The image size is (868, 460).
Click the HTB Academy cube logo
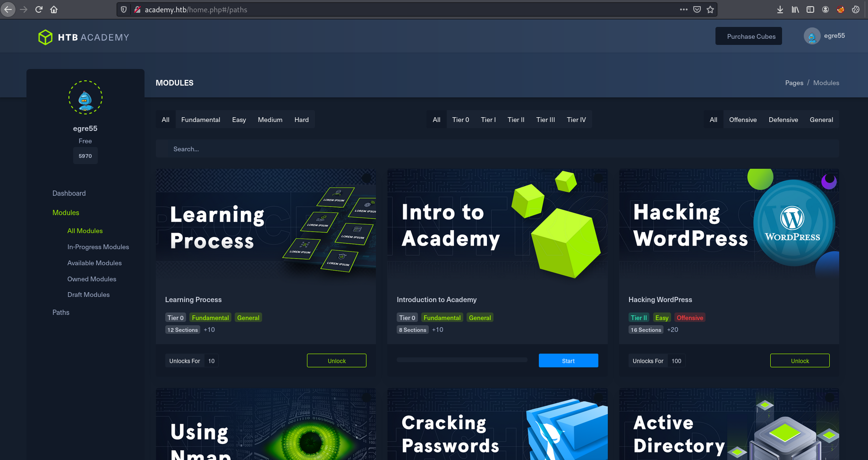(x=45, y=37)
